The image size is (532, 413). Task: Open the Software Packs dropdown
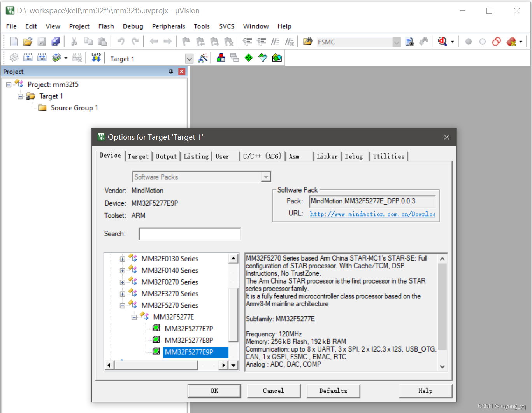coord(266,177)
